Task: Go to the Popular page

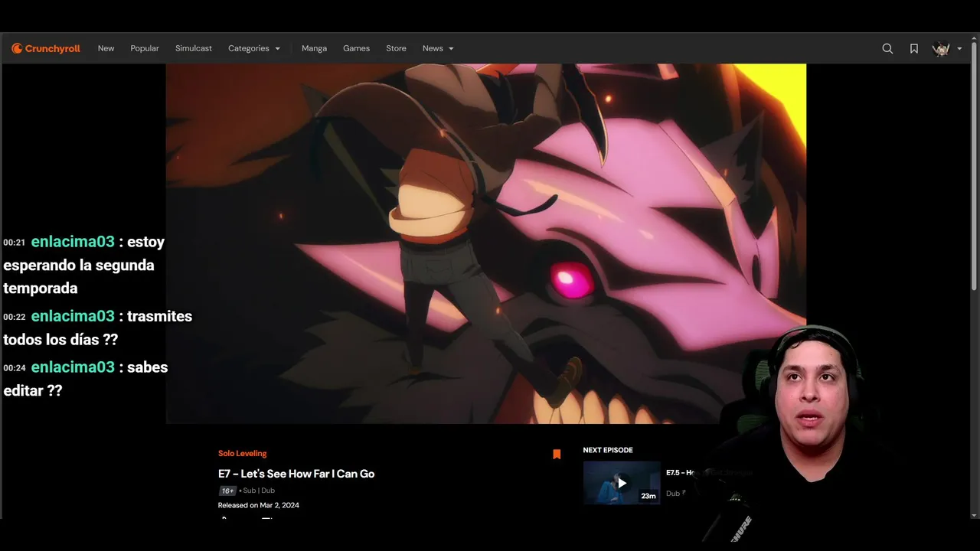Action: click(145, 48)
